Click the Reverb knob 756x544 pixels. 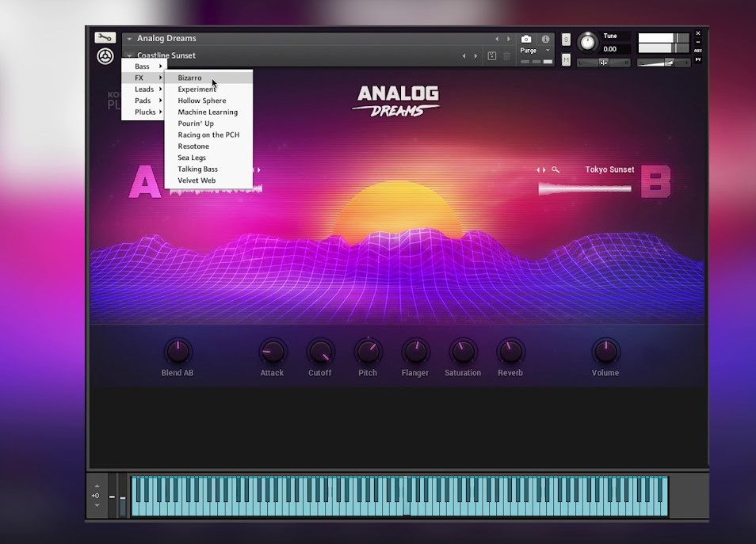(510, 352)
